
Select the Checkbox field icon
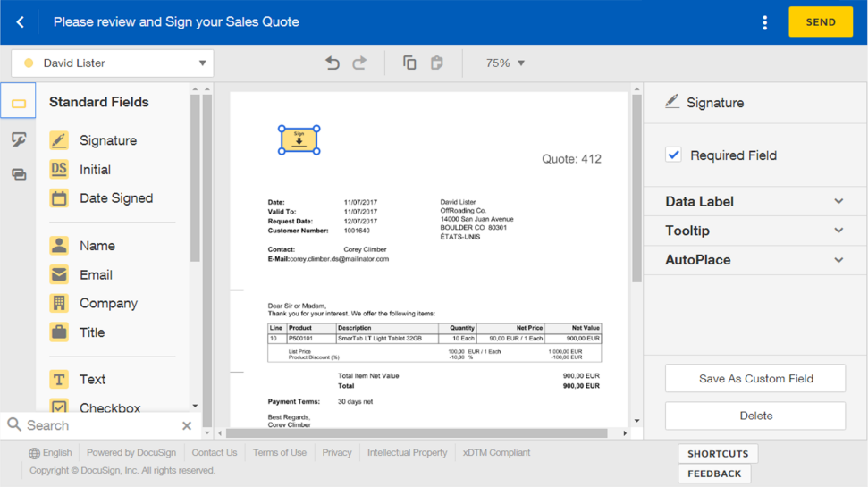pyautogui.click(x=59, y=407)
